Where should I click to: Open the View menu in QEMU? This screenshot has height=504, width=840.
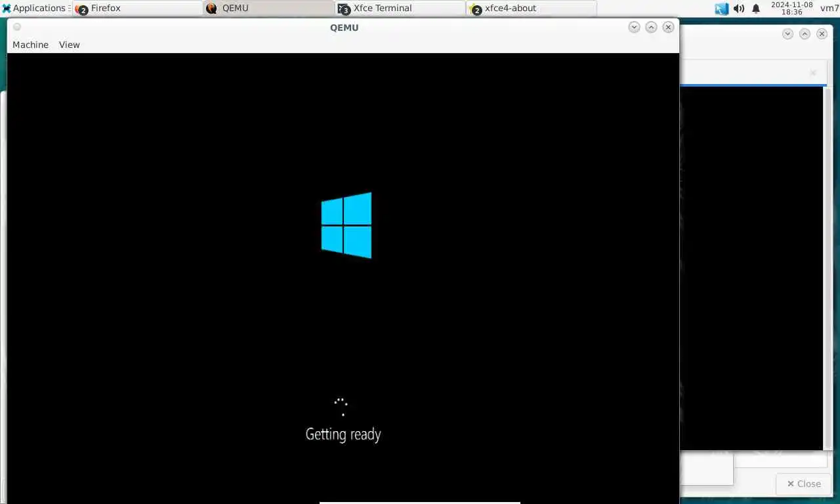69,45
